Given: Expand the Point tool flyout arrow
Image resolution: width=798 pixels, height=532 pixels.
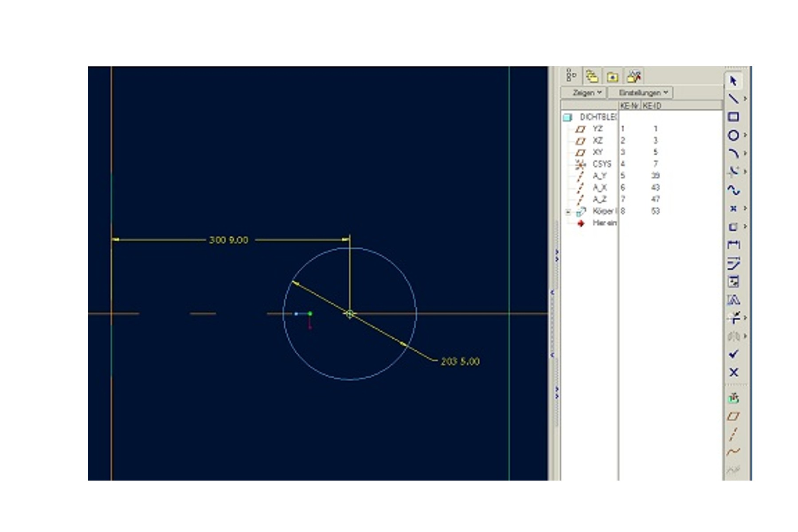Looking at the screenshot, I should 745,208.
